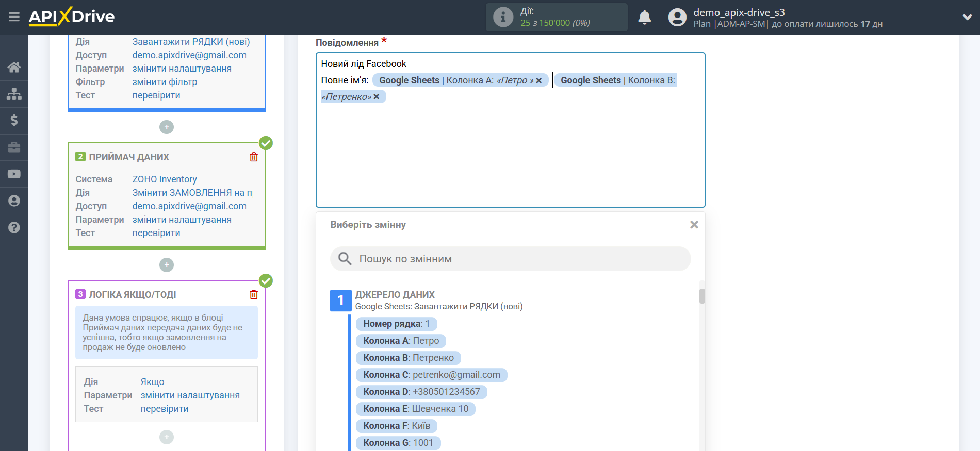
Task: Click logic змінити налаштування link
Action: point(190,395)
